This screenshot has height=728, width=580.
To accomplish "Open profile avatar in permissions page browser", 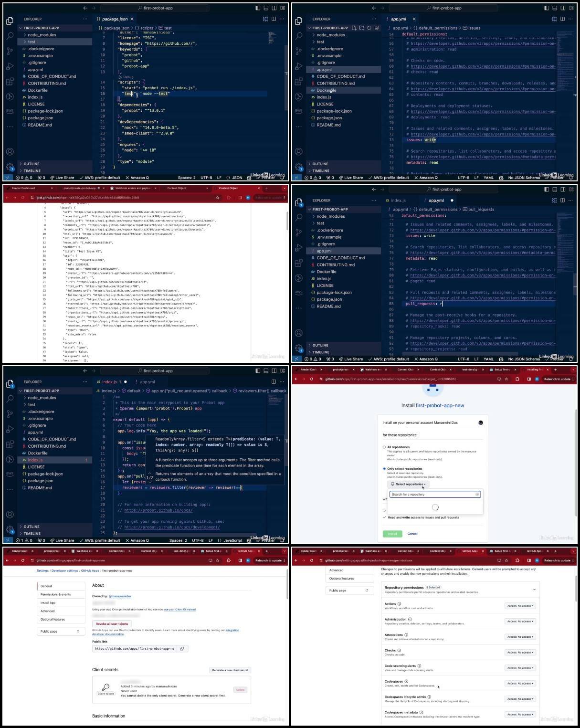I will 537,560.
